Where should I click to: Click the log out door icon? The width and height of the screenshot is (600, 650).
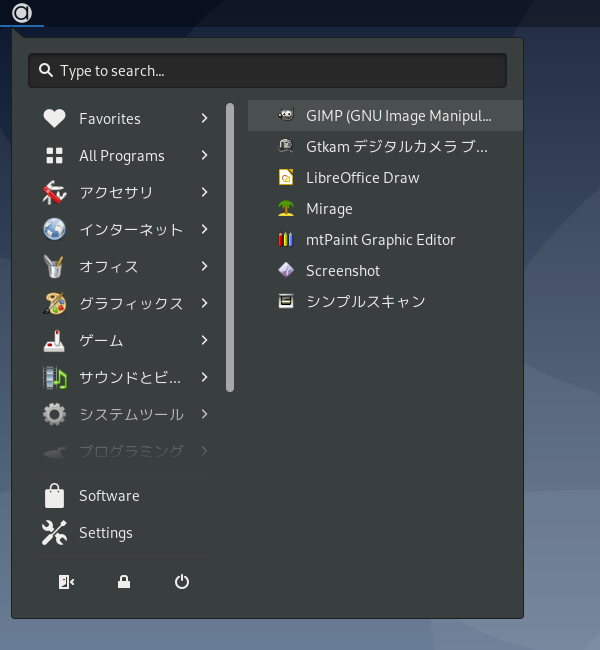point(66,582)
